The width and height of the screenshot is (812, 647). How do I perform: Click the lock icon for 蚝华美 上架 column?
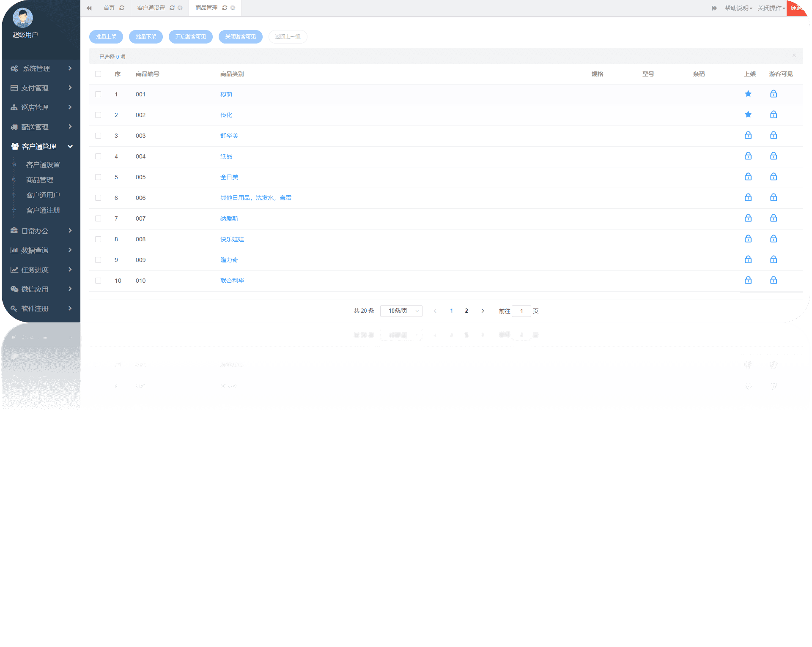[747, 135]
